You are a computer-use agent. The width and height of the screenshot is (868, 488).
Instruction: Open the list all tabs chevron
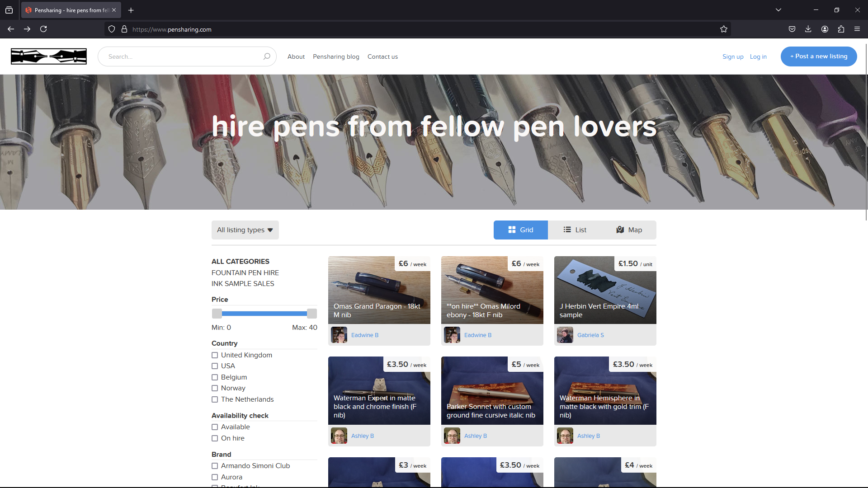click(778, 9)
